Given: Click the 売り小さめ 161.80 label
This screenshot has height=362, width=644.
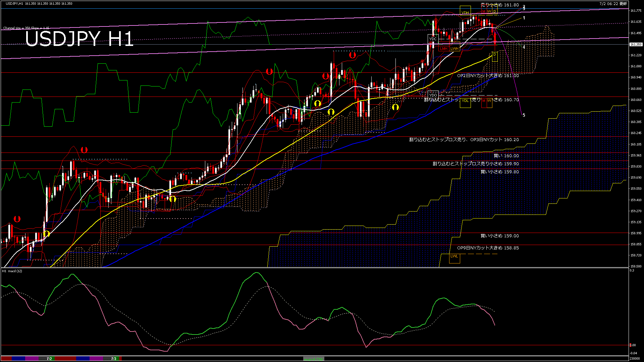Looking at the screenshot, I should (499, 5).
